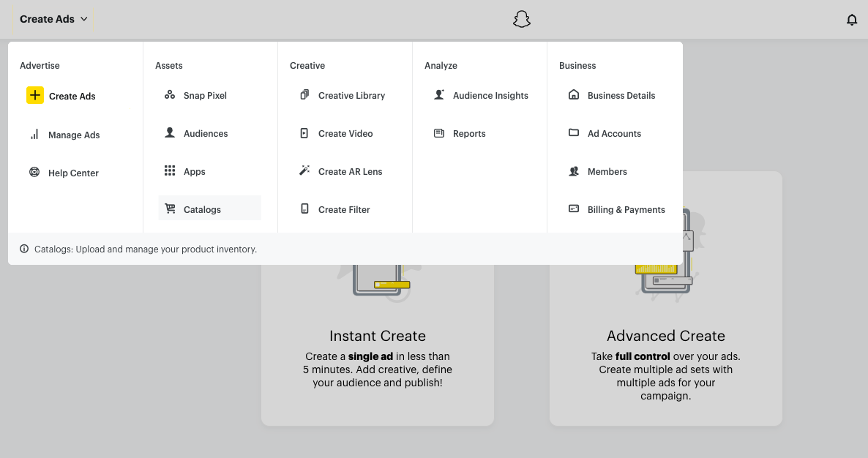Click the Create AR Lens wand icon
Viewport: 868px width, 458px height.
pos(304,170)
